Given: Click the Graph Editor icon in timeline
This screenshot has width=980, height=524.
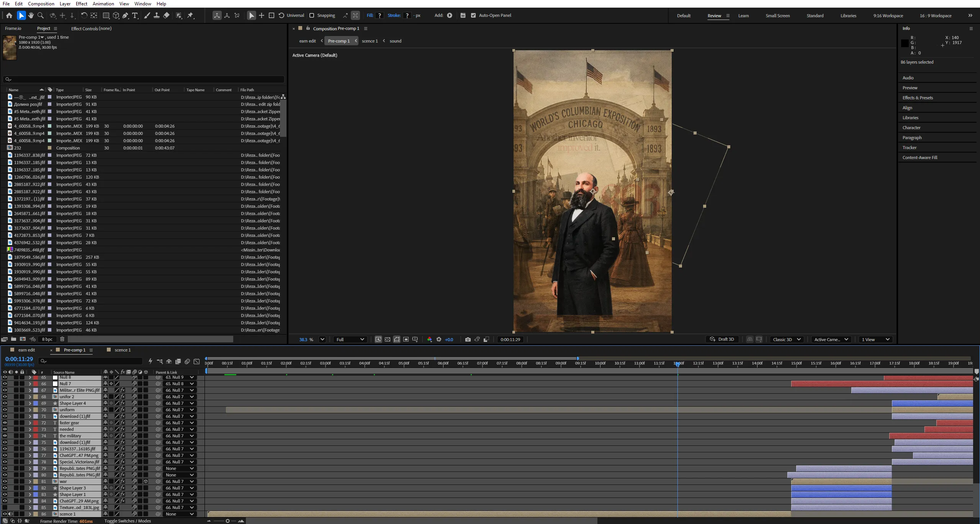Looking at the screenshot, I should point(196,361).
